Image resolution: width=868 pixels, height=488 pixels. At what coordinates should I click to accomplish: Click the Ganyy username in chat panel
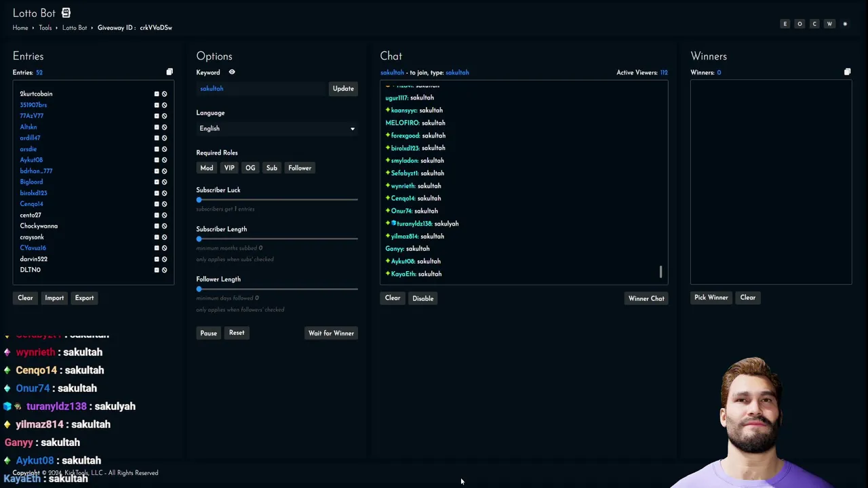coord(395,249)
